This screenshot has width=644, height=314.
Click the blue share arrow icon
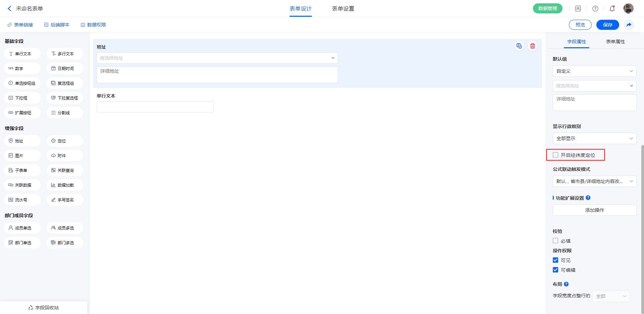tap(629, 25)
